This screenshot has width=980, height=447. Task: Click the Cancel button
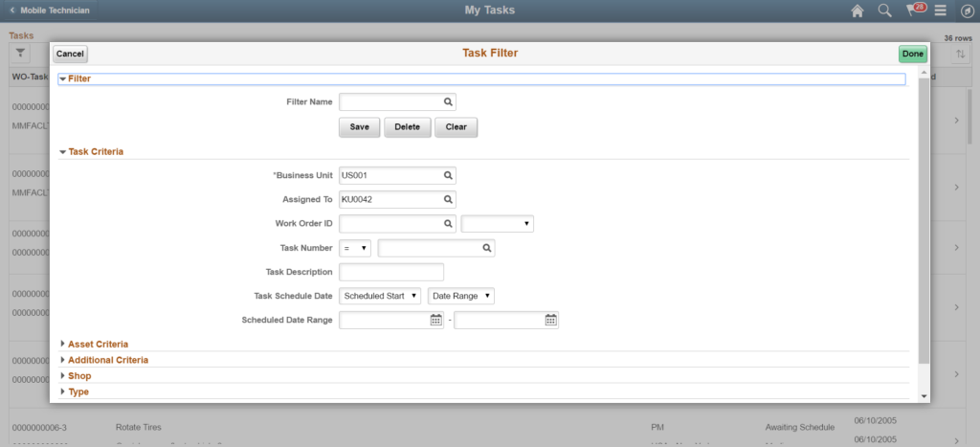[x=70, y=54]
